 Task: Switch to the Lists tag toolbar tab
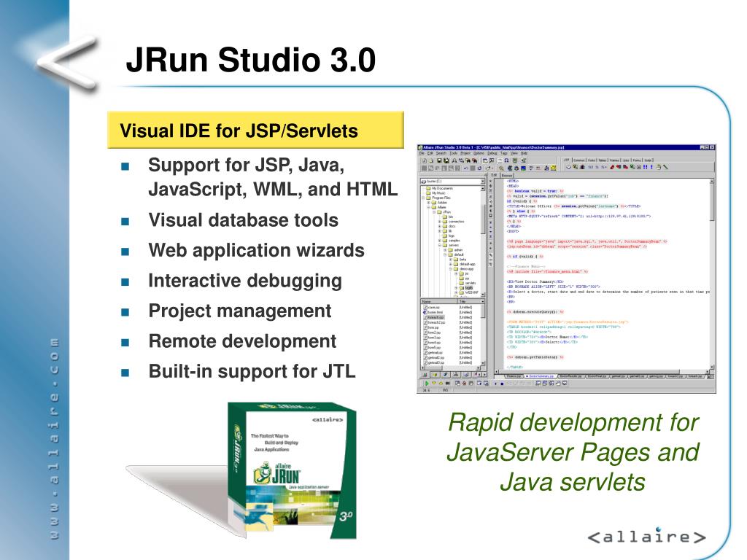[x=626, y=160]
